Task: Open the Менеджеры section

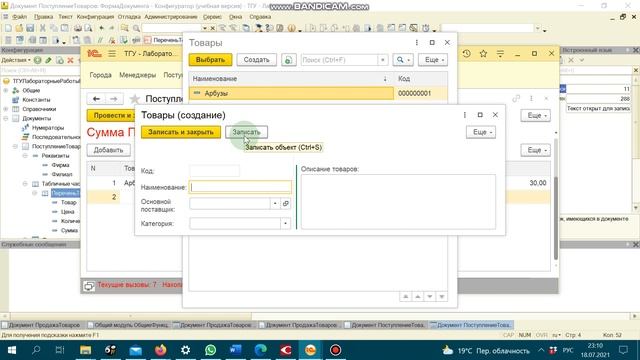Action: pyautogui.click(x=138, y=75)
